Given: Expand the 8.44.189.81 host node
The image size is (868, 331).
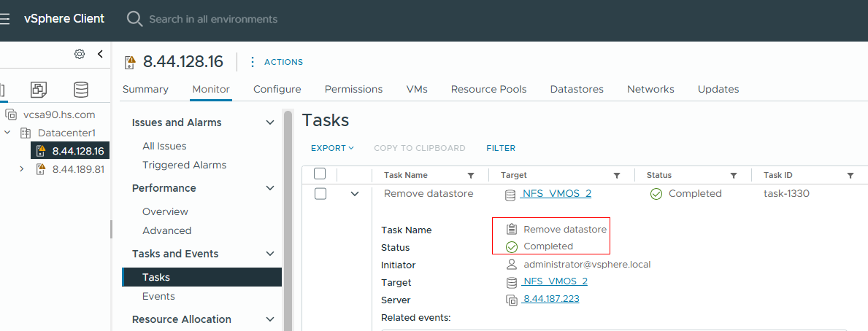Looking at the screenshot, I should (x=22, y=168).
